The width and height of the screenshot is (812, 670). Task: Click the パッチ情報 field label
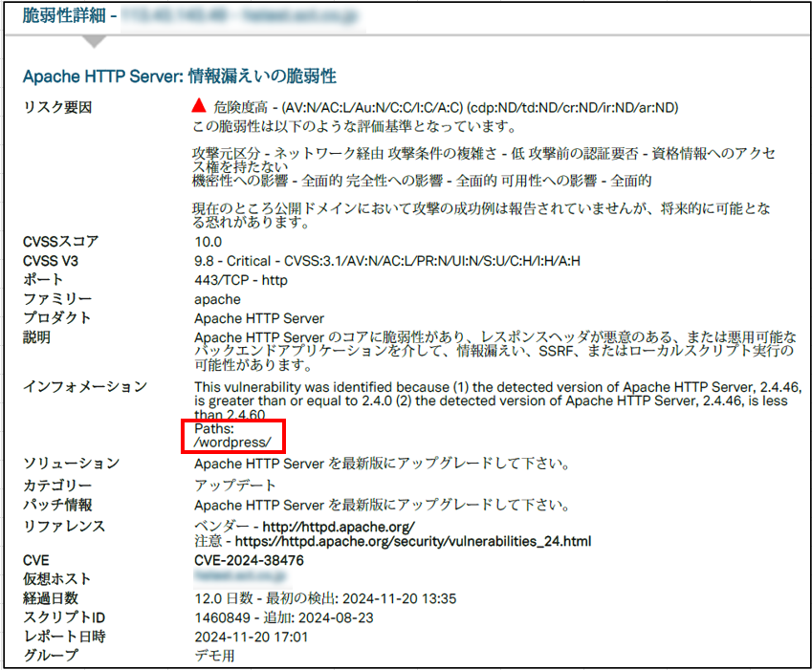click(x=57, y=505)
